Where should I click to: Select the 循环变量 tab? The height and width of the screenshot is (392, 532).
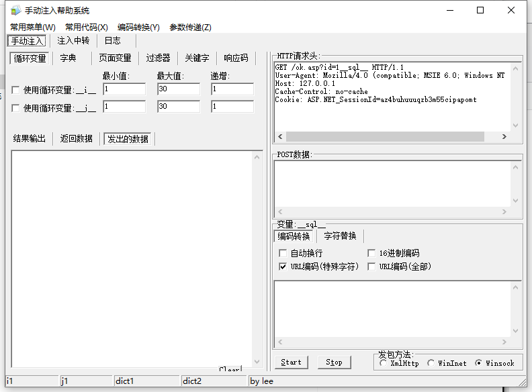point(30,58)
